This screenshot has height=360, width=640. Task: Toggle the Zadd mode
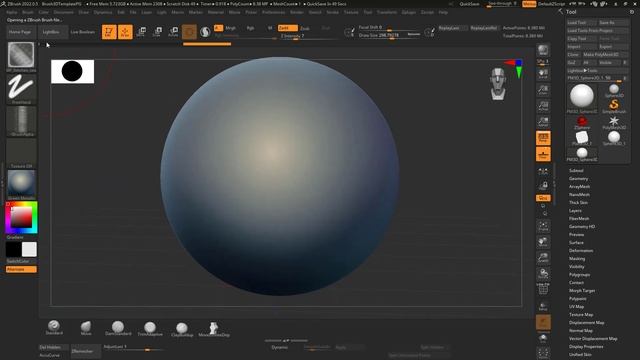click(288, 28)
